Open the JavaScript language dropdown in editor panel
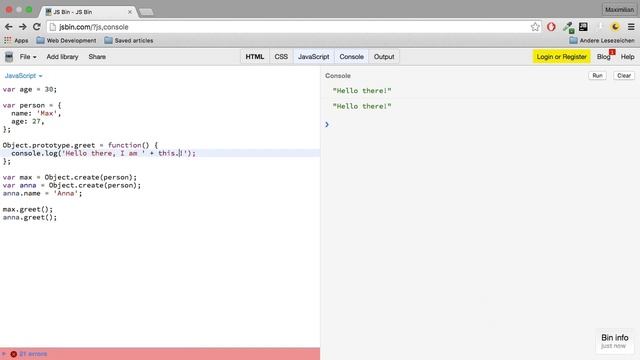The image size is (640, 360). [x=23, y=76]
